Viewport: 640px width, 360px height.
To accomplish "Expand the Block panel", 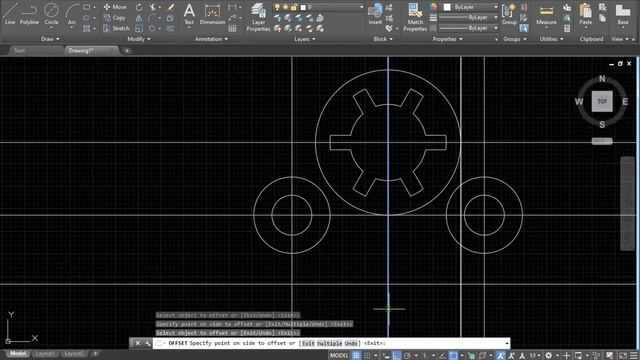I will (383, 39).
